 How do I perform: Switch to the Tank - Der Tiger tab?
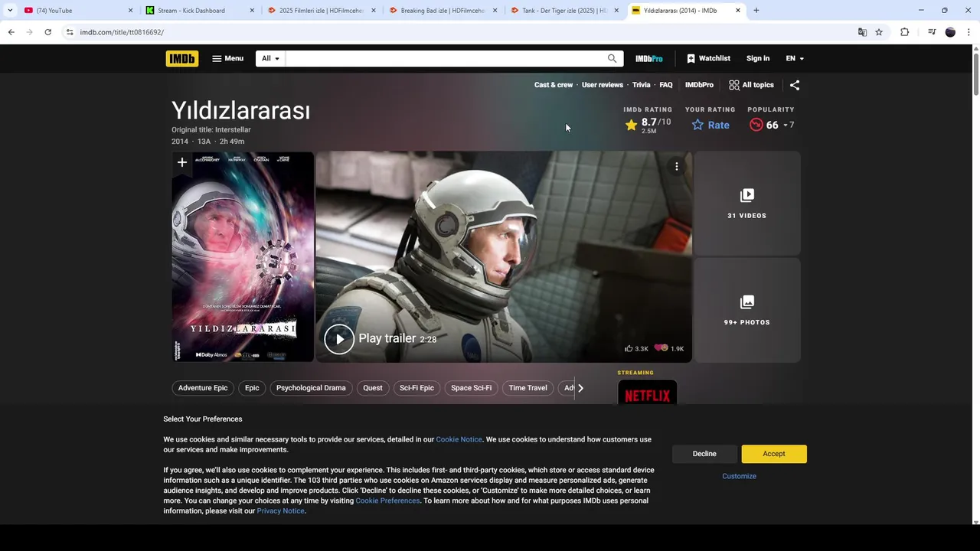[x=565, y=11]
